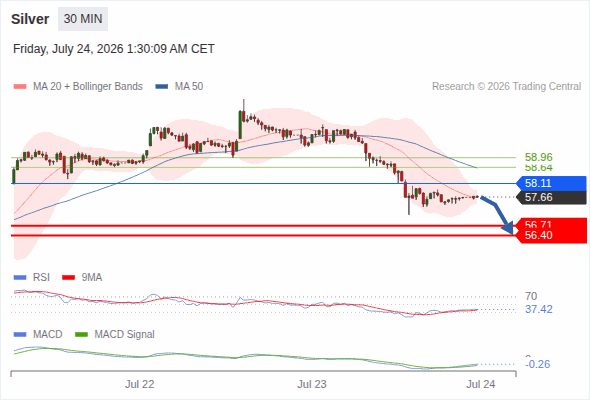This screenshot has height=400, width=590.
Task: Click the MACD blue legend swatch
Action: point(20,335)
